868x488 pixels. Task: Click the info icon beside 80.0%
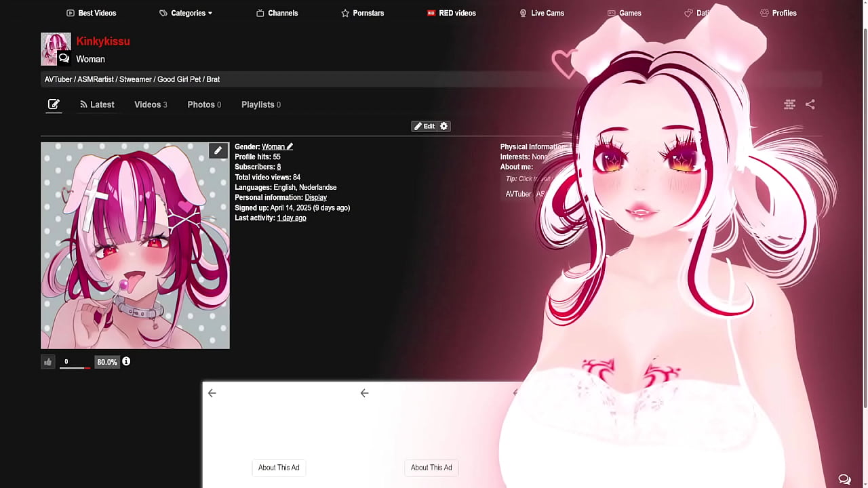126,362
